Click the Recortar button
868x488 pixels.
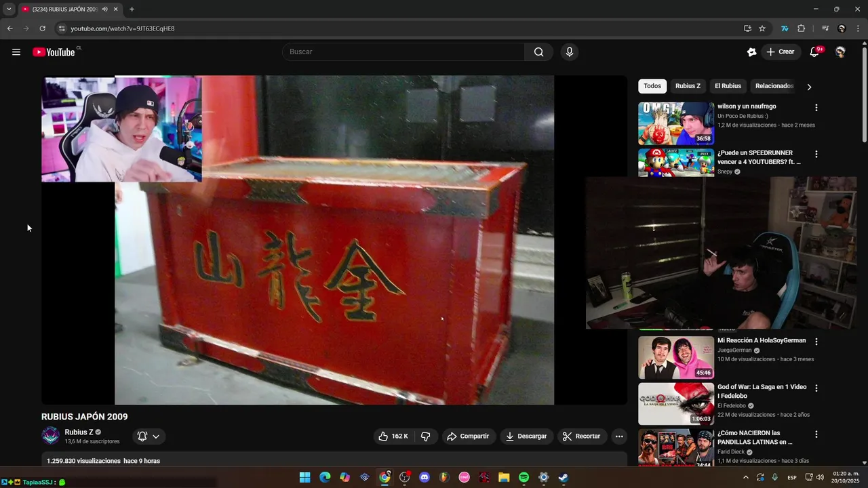[x=583, y=436]
